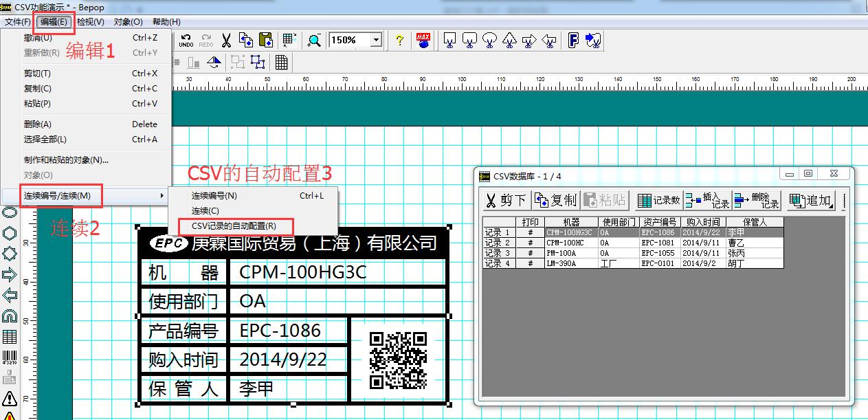The image size is (868, 420).
Task: Click the flip/mirror triangle icon
Action: [x=214, y=63]
